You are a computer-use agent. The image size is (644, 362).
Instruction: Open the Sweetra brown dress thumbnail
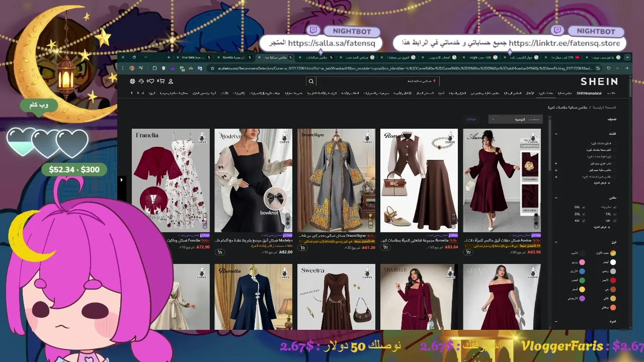(336, 297)
